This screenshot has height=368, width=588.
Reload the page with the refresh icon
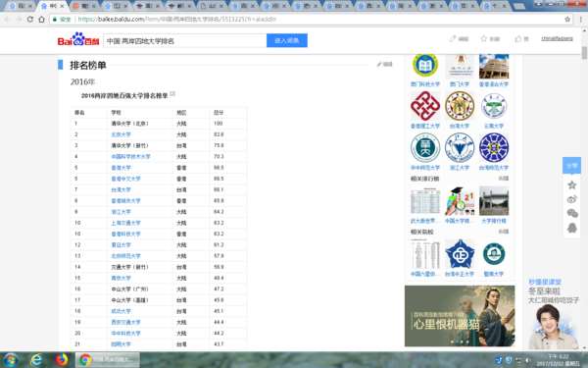click(x=30, y=20)
